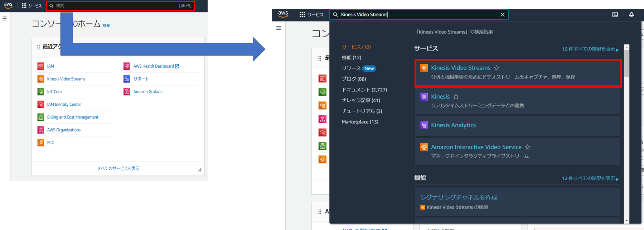
Task: Click the resize handle of the recently visited widget
Action: (x=200, y=170)
